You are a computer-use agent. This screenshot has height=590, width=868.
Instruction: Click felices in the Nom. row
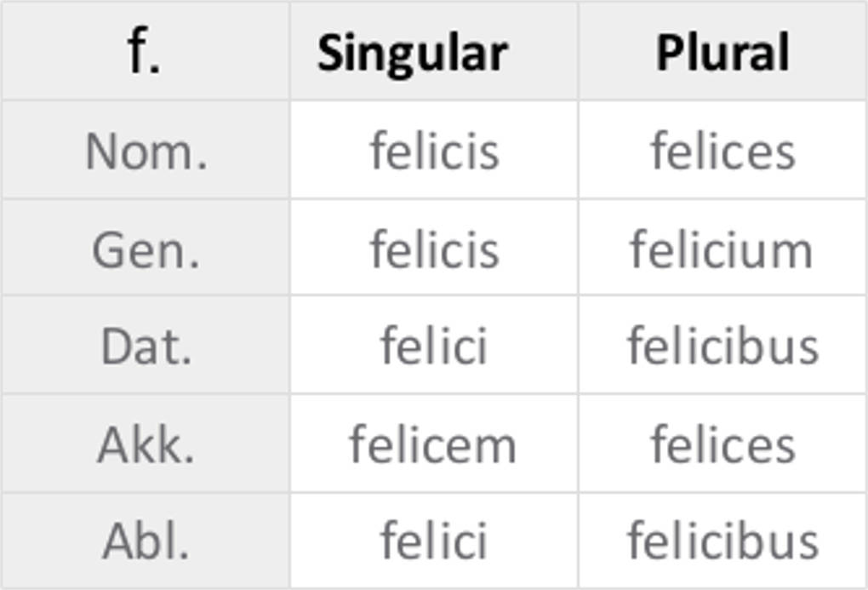coord(722,152)
